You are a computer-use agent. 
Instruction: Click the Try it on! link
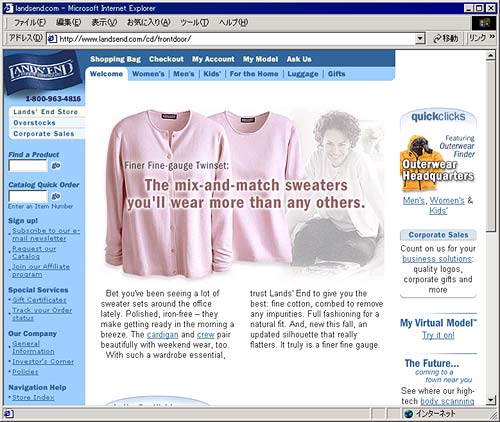438,335
